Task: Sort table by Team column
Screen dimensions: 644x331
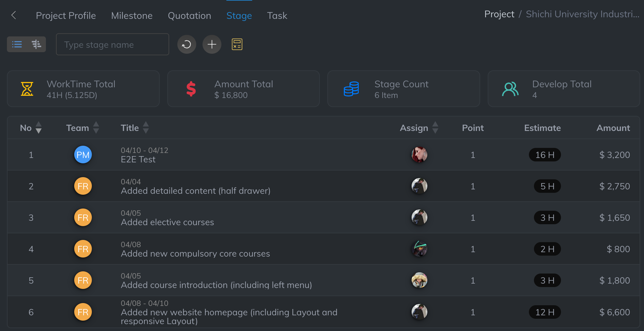Action: click(x=96, y=128)
